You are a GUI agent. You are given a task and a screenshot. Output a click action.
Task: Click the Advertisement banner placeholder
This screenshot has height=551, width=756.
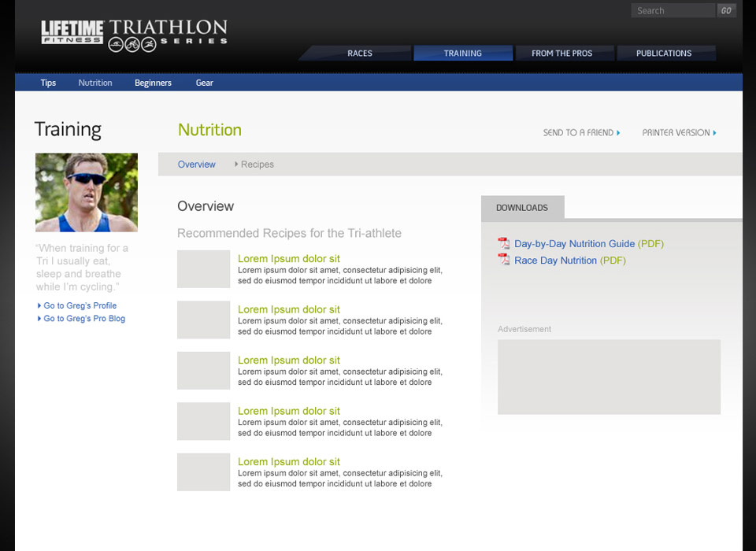[609, 377]
